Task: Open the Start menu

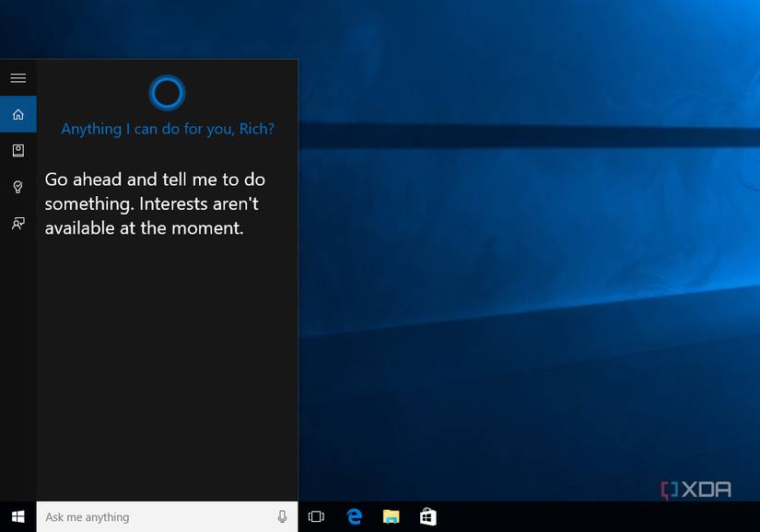Action: pos(18,516)
